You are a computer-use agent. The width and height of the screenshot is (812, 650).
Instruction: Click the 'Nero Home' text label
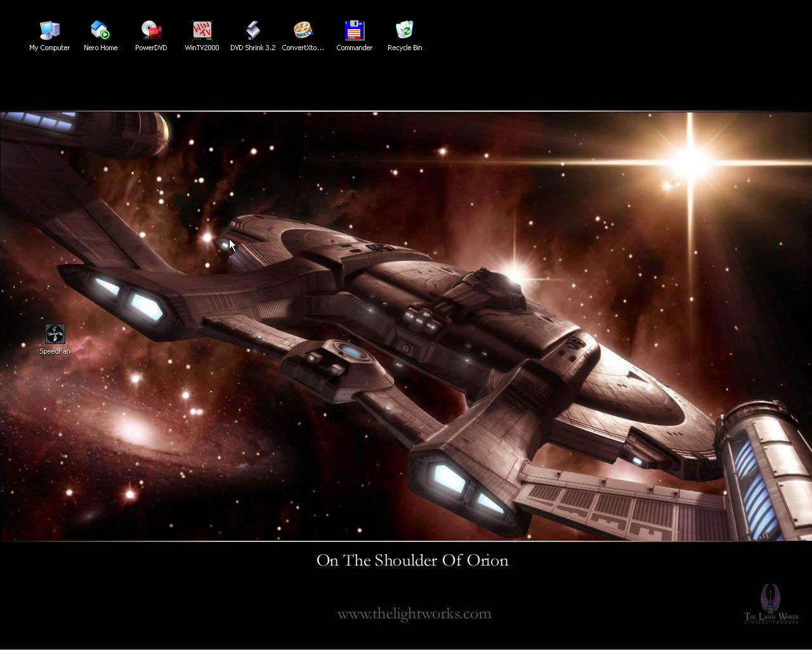100,48
